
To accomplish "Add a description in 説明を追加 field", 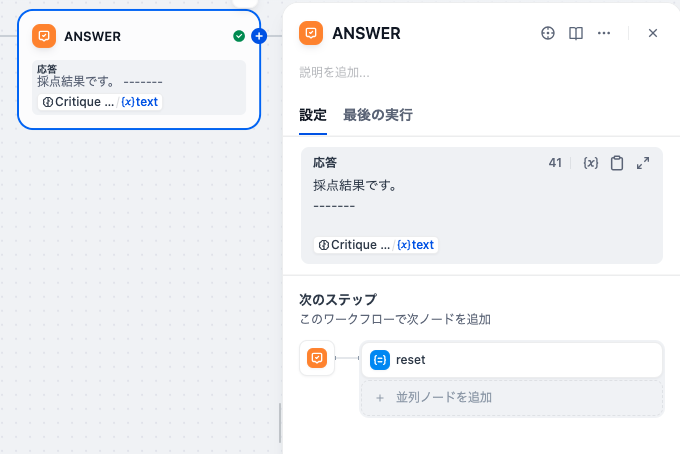I will (x=479, y=72).
